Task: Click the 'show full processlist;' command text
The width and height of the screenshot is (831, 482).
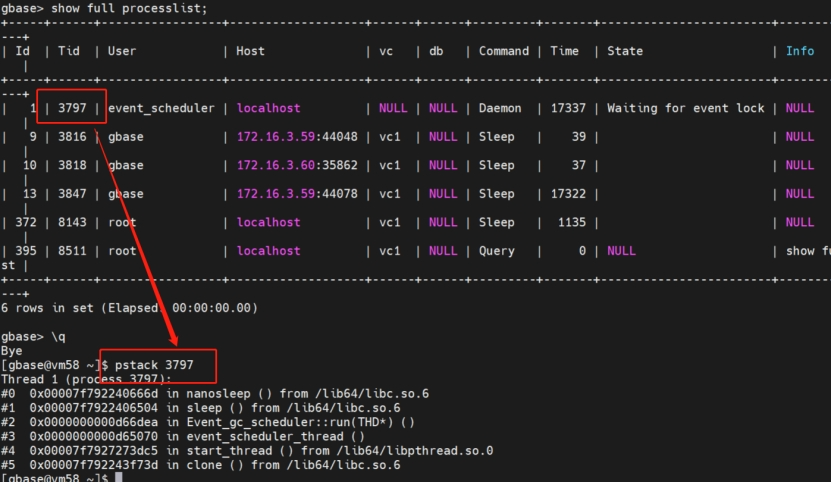Action: click(129, 8)
